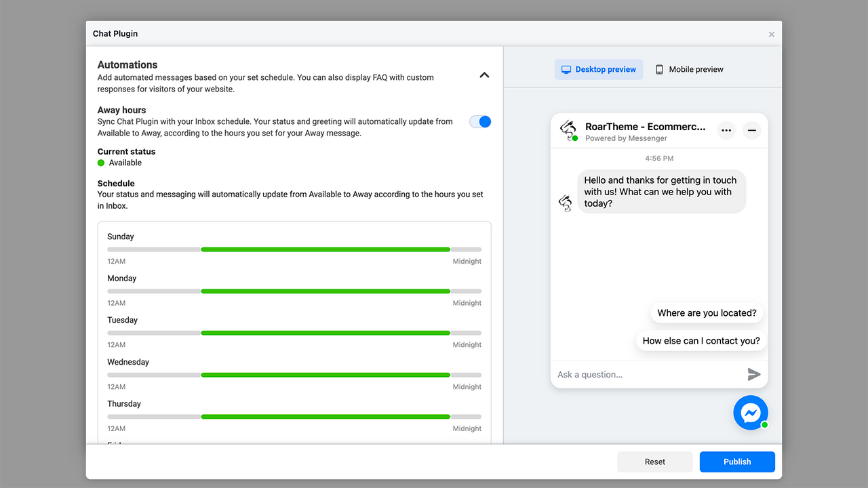Collapse the Automations section
The height and width of the screenshot is (488, 868).
pos(484,75)
